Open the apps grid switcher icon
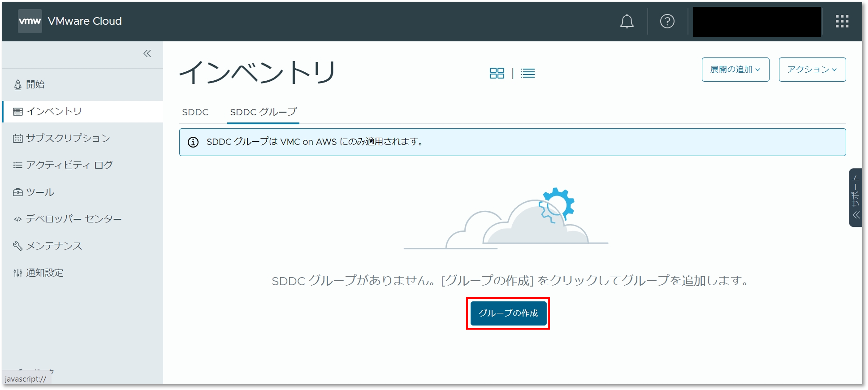The height and width of the screenshot is (390, 868). click(842, 21)
